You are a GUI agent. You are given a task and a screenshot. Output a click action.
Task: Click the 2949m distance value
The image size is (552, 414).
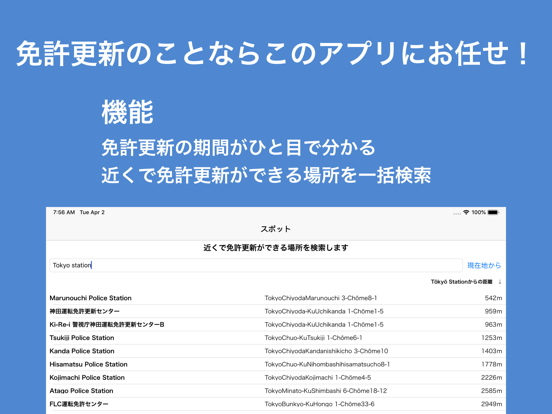tap(492, 404)
